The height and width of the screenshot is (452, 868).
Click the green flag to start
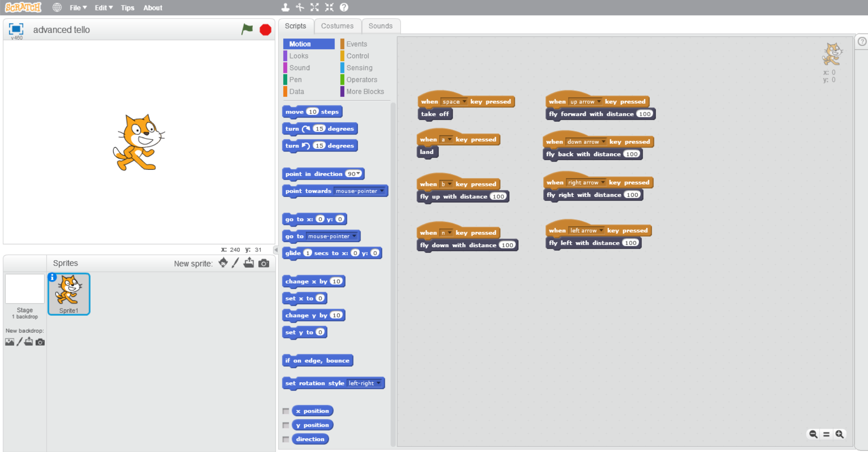247,29
